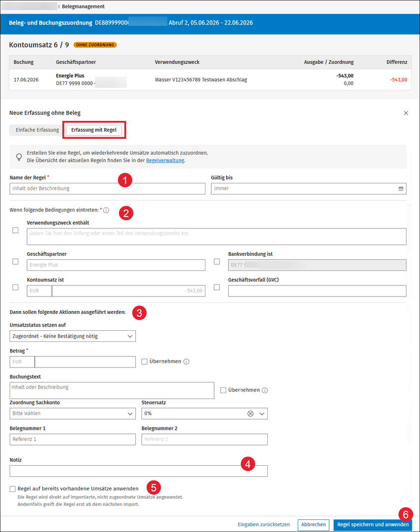
Task: Click the lightbulb hint icon
Action: pyautogui.click(x=19, y=157)
